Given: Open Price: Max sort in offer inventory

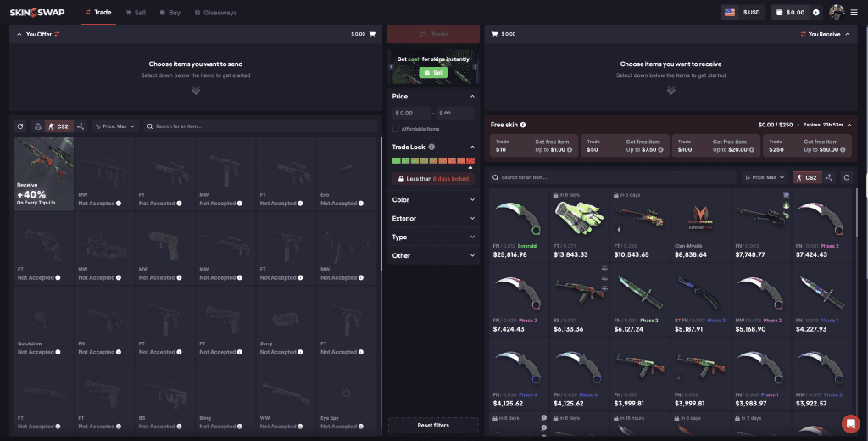Looking at the screenshot, I should pos(115,126).
